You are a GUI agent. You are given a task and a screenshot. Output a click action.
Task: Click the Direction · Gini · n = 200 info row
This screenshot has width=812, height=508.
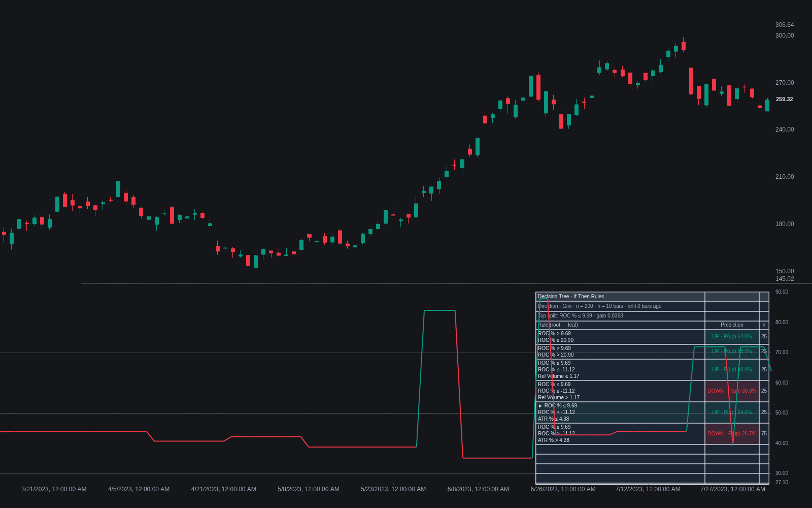tap(620, 306)
